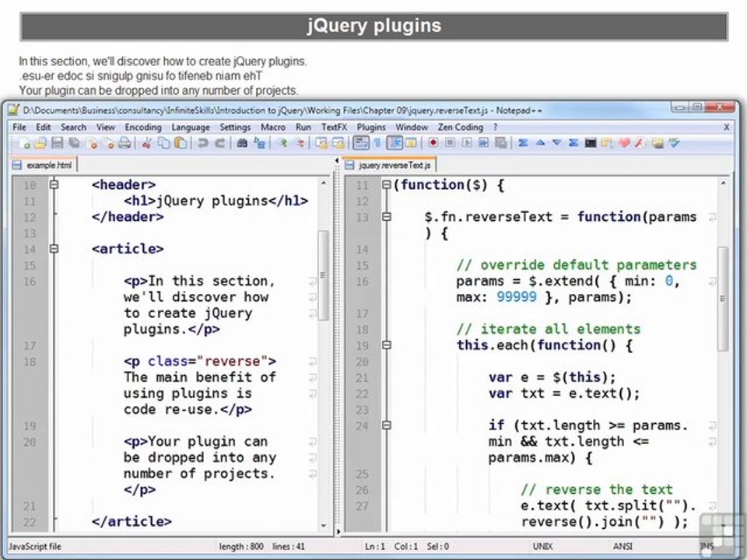Click the green checkmark toolbar icon
This screenshot has width=747, height=560.
coord(674,143)
